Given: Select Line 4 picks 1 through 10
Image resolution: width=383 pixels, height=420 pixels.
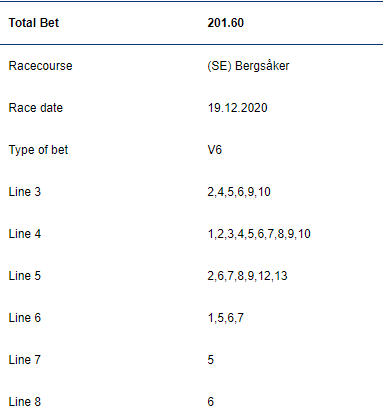Looking at the screenshot, I should pos(259,234).
